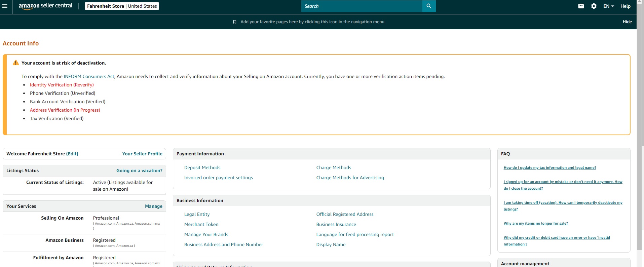Open Fahrenheit Store marketplace switcher
This screenshot has width=644, height=267.
(x=122, y=6)
